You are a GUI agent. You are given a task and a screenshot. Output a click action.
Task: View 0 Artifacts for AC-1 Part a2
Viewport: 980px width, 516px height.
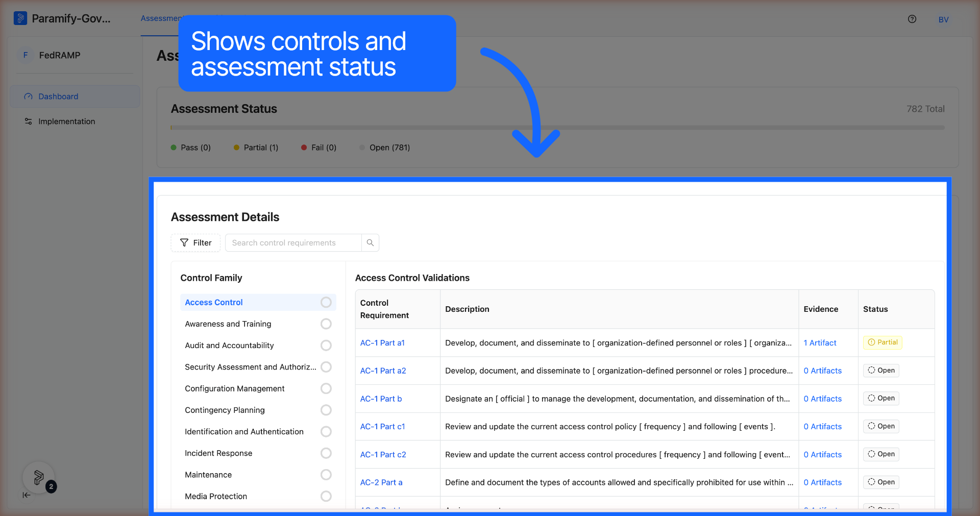822,371
